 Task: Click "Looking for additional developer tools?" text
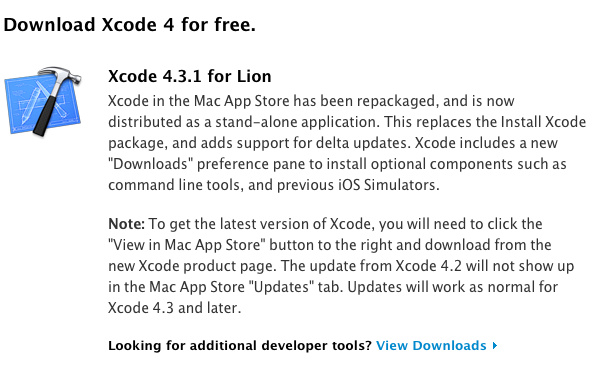click(x=239, y=346)
